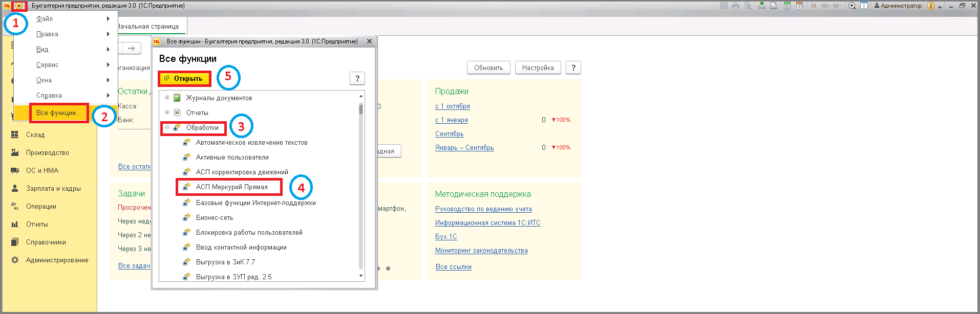Click the Настройка button
The height and width of the screenshot is (314, 980).
coord(538,68)
